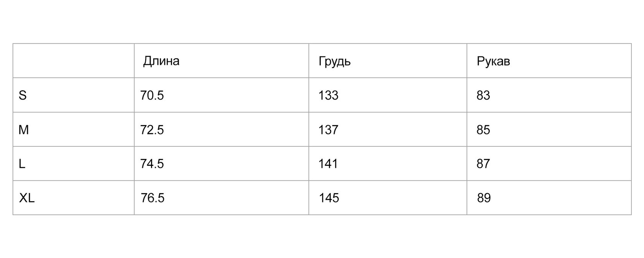Click the 89 sleeve value
Viewport: 644px width, 258px height.
coord(484,198)
